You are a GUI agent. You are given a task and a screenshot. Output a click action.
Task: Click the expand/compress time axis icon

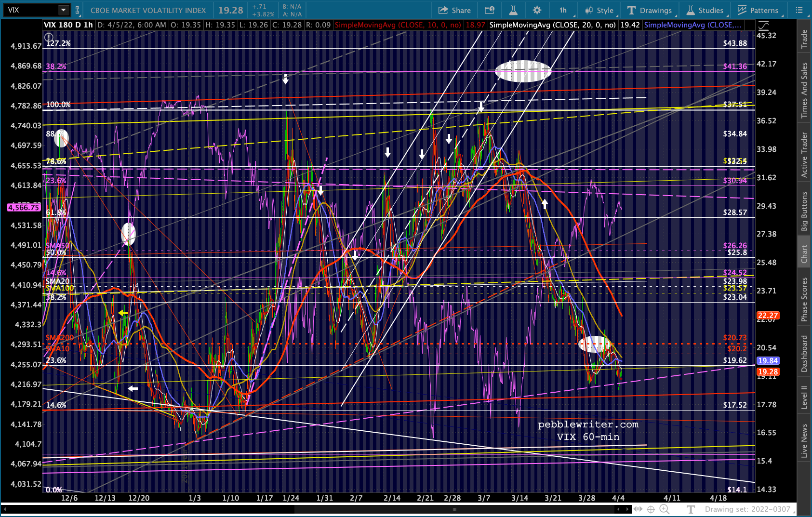pyautogui.click(x=638, y=509)
